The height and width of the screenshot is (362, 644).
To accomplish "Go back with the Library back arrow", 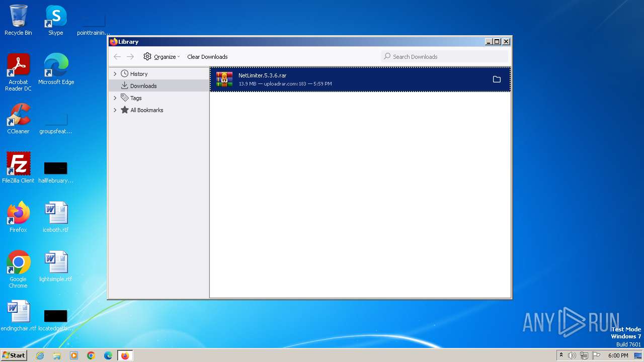I will click(117, 57).
